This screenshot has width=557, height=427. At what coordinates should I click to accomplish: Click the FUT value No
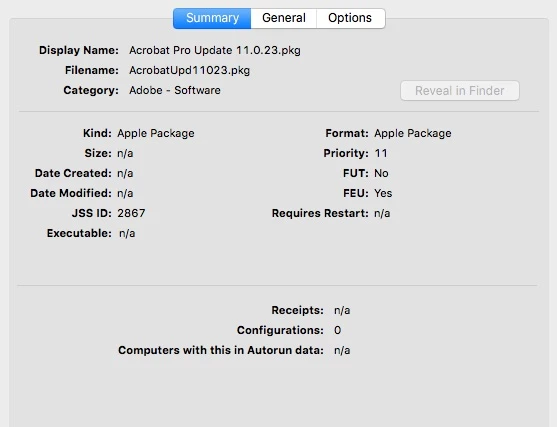[x=381, y=173]
